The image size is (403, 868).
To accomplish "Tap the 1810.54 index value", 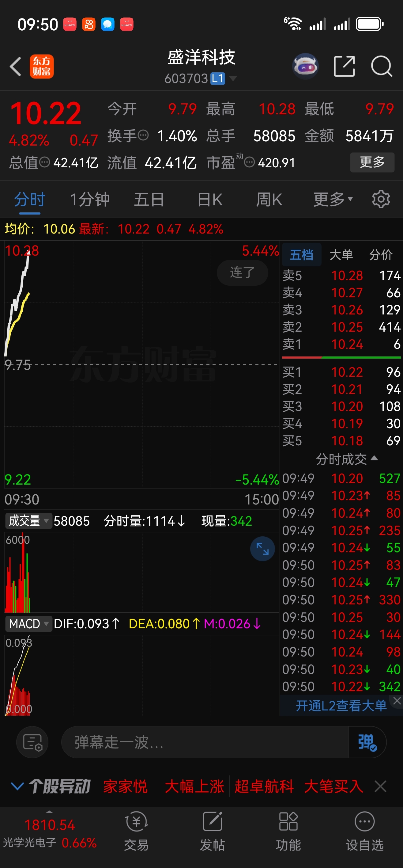I will [x=50, y=825].
